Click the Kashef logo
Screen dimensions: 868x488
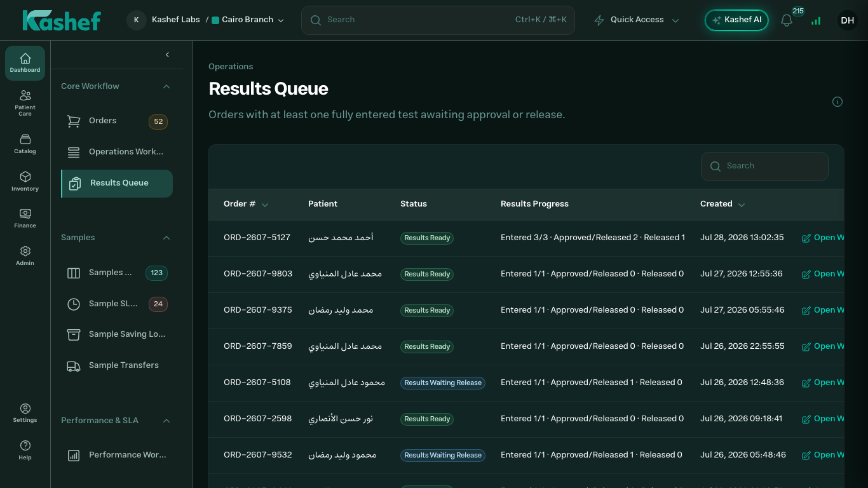pos(62,20)
